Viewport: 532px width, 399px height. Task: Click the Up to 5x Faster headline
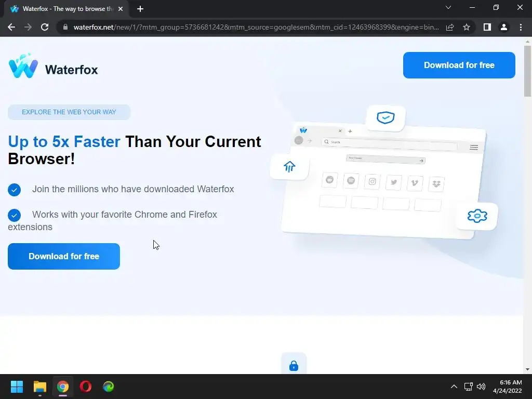pos(135,150)
